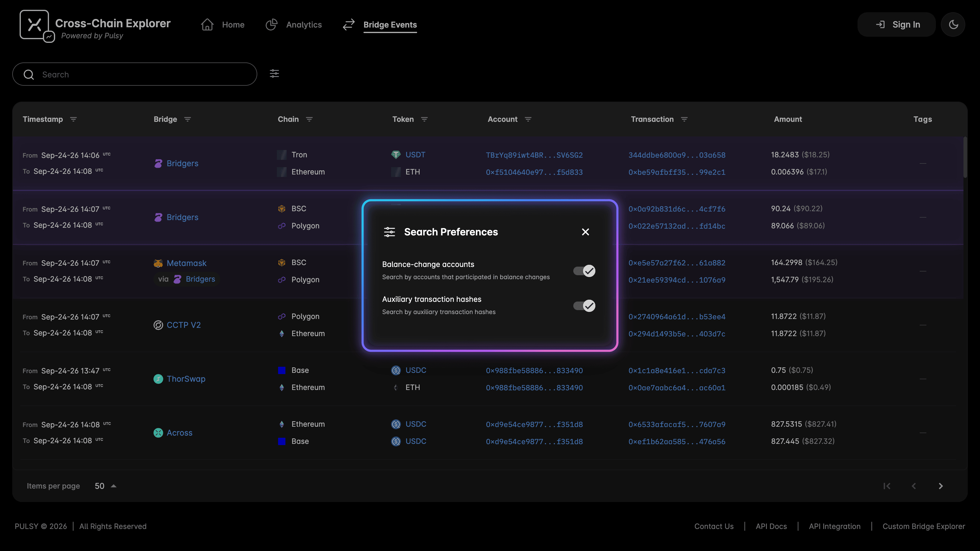The height and width of the screenshot is (551, 980).
Task: Click the Cross-Chain Explorer logo icon
Action: tap(37, 26)
